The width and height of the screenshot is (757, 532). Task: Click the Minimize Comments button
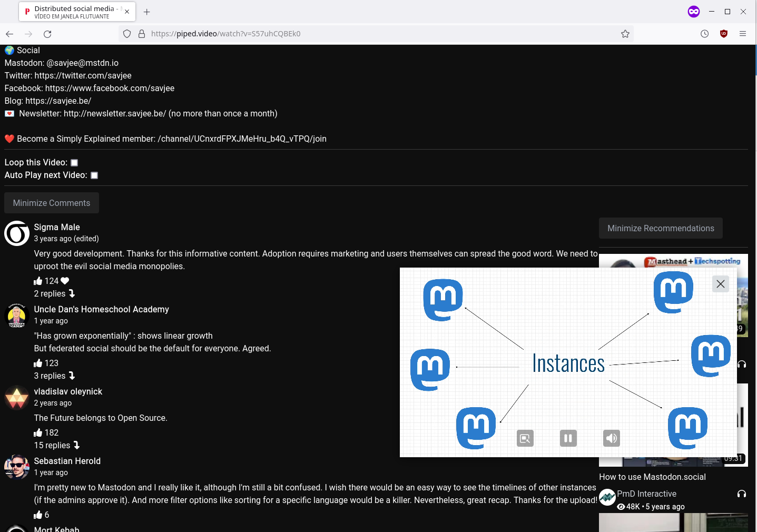pos(52,203)
